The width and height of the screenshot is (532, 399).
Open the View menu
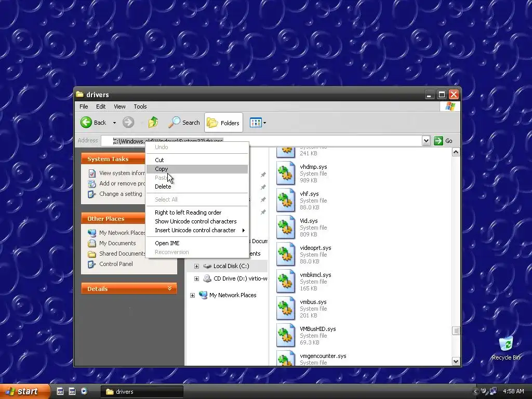[x=119, y=107]
